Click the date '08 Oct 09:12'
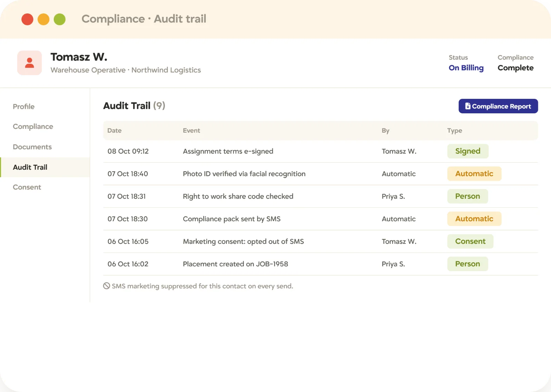 tap(128, 151)
